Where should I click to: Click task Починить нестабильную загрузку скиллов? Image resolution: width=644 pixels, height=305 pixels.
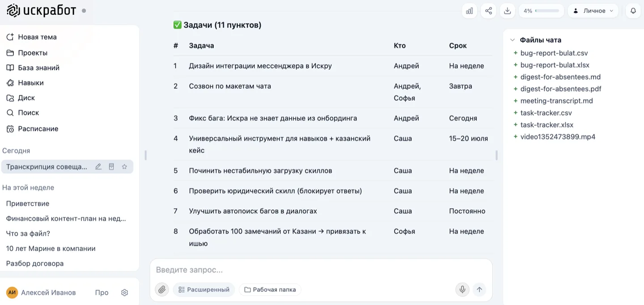260,171
